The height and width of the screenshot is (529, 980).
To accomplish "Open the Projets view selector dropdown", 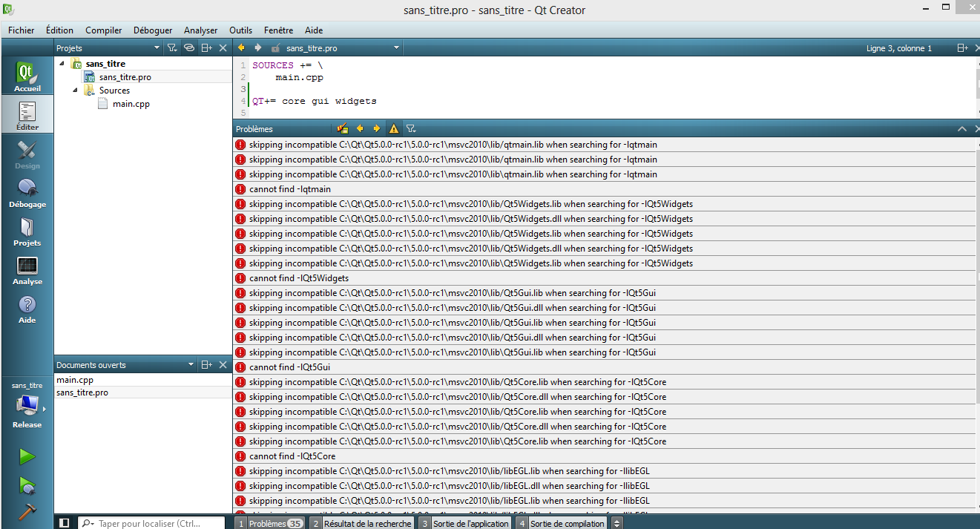I will tap(108, 48).
